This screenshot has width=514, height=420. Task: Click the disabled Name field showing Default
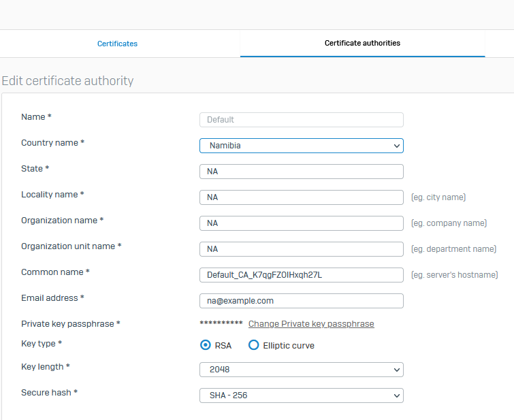click(302, 120)
